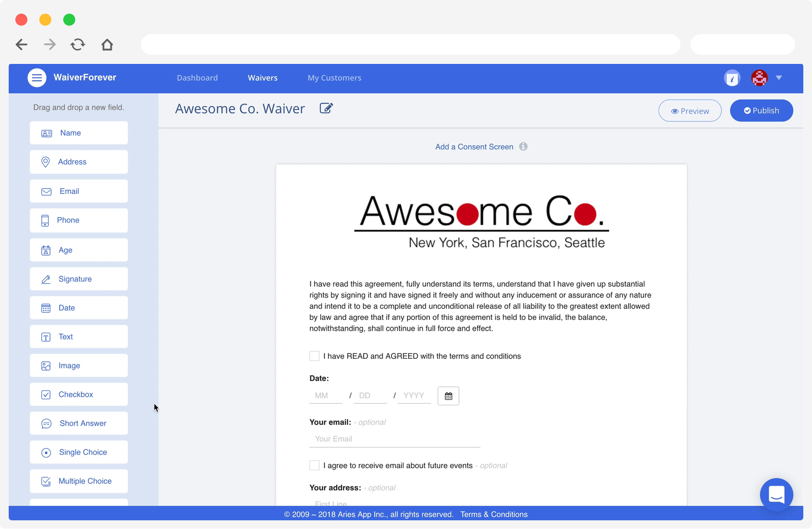This screenshot has height=529, width=812.
Task: Select the Short Answer label text
Action: (x=83, y=423)
